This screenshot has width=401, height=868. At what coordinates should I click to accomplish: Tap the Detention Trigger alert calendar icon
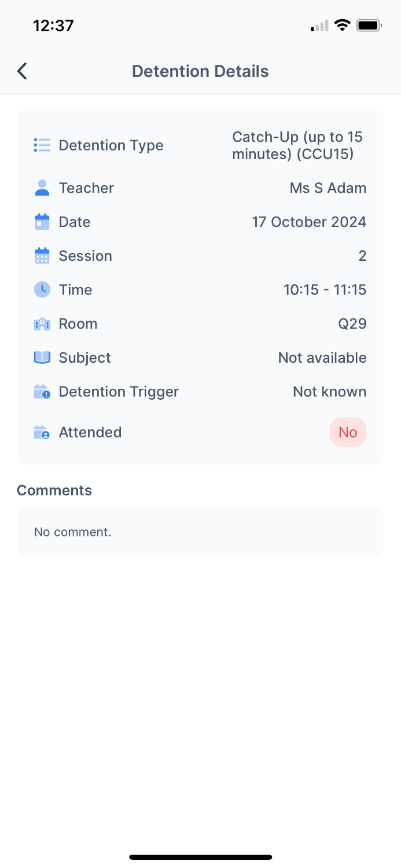42,392
